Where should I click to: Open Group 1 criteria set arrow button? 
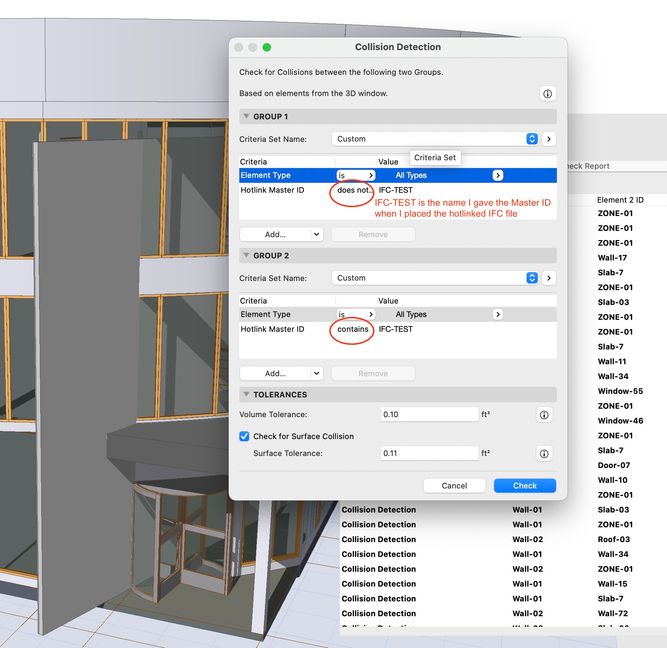pos(549,139)
